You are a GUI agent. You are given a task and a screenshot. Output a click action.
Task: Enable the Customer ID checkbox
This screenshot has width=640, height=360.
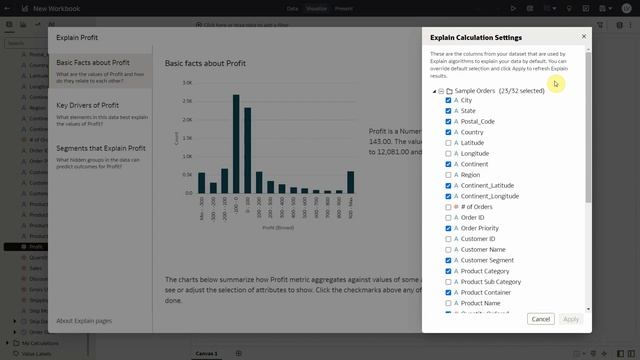coord(448,239)
